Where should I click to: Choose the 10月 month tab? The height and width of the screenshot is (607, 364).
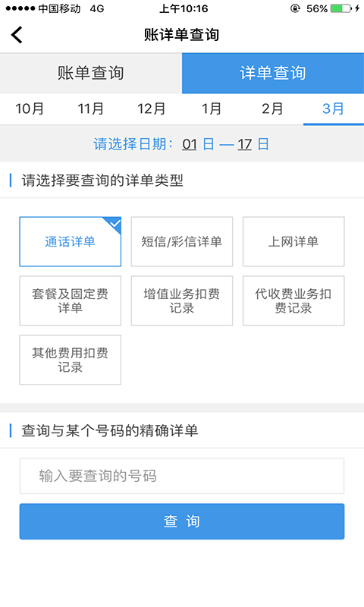pyautogui.click(x=30, y=109)
